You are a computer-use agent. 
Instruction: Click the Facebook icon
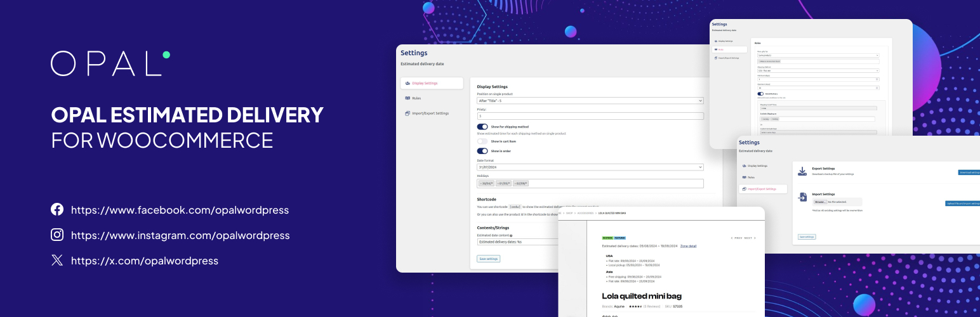tap(57, 210)
